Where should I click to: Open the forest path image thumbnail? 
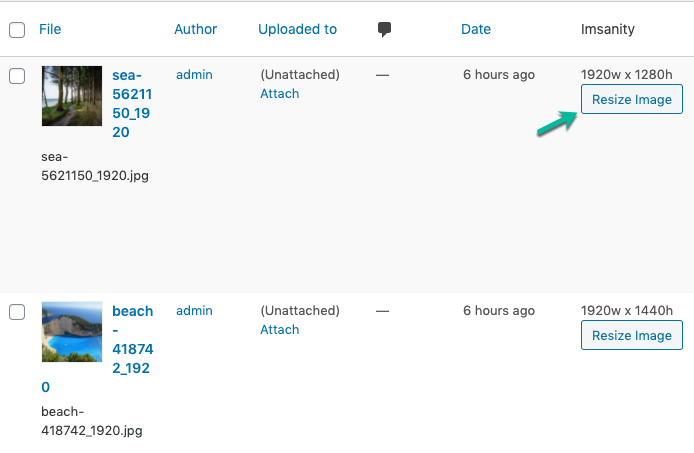pos(72,96)
